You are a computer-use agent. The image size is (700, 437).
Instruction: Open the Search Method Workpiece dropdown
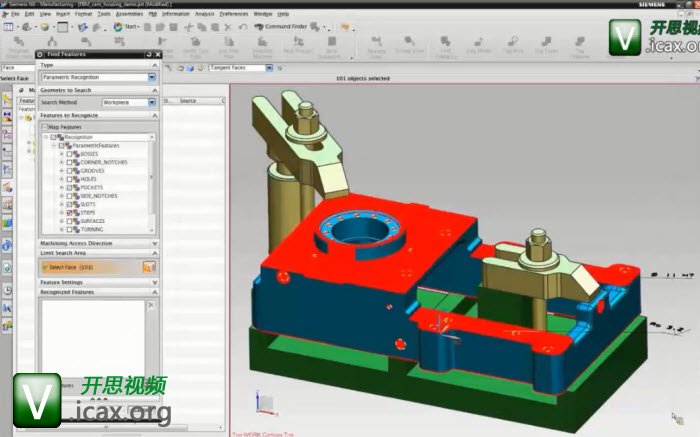(152, 102)
